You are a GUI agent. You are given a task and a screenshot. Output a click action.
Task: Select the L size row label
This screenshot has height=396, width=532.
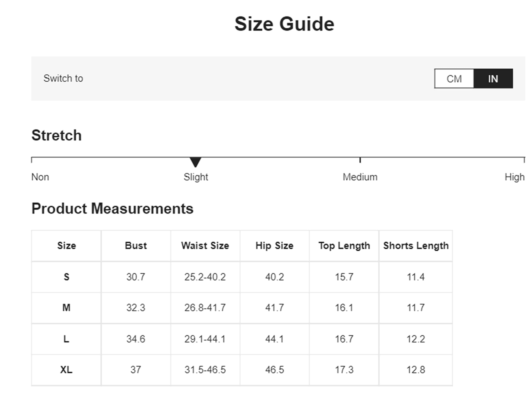(x=66, y=339)
